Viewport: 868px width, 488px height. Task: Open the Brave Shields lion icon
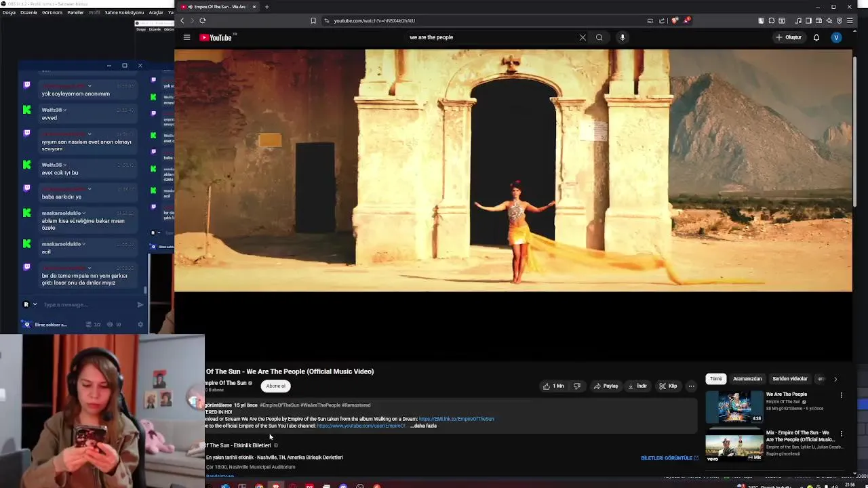(675, 20)
